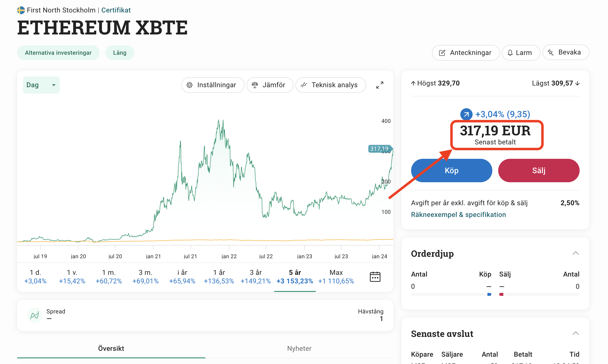Open Räkneexempel & specifikation link

(x=458, y=215)
